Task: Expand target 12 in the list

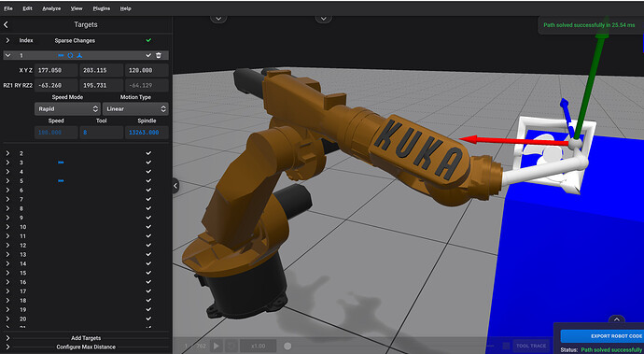Action: click(x=7, y=246)
